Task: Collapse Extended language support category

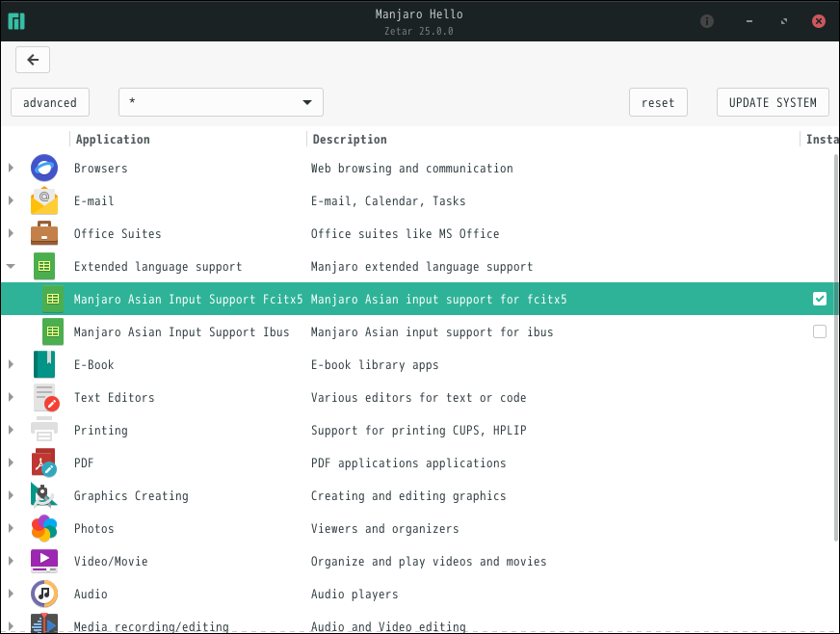Action: coord(11,266)
